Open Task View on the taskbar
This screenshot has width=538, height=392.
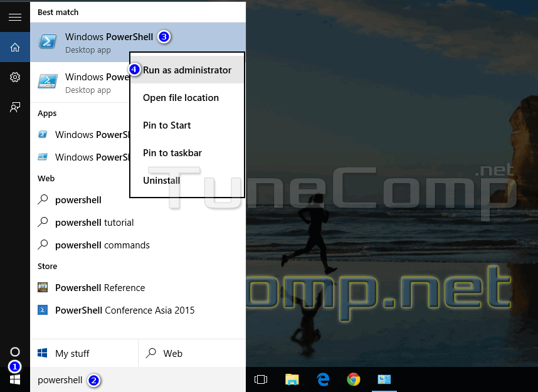click(261, 379)
